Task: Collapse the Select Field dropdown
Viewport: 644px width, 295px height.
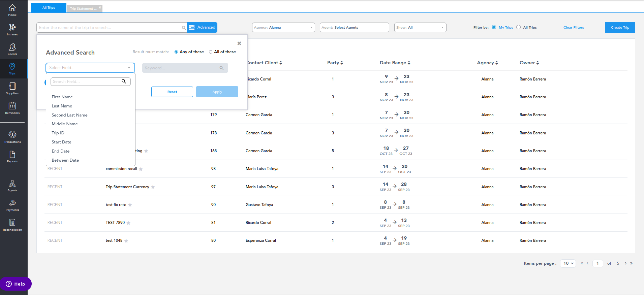Action: click(x=90, y=68)
